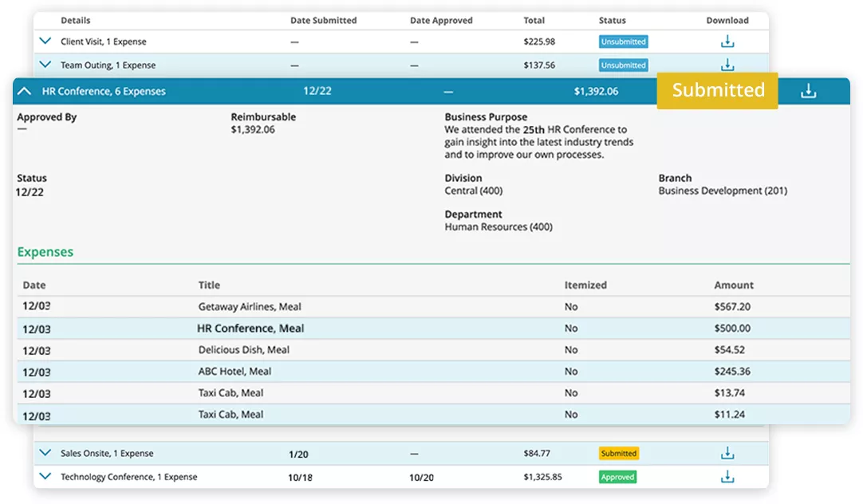Click the Amount column header in Expenses

(734, 285)
